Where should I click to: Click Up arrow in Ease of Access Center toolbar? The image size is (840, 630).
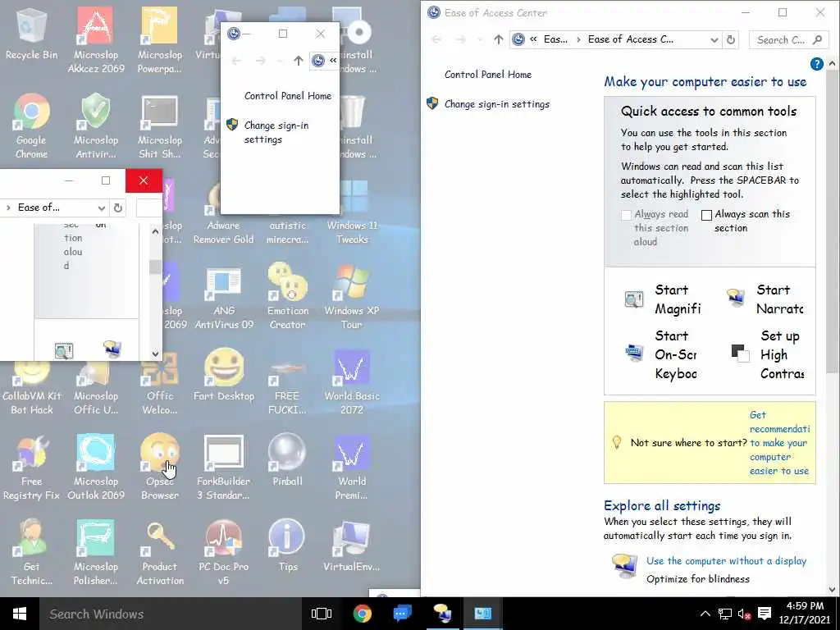point(498,39)
